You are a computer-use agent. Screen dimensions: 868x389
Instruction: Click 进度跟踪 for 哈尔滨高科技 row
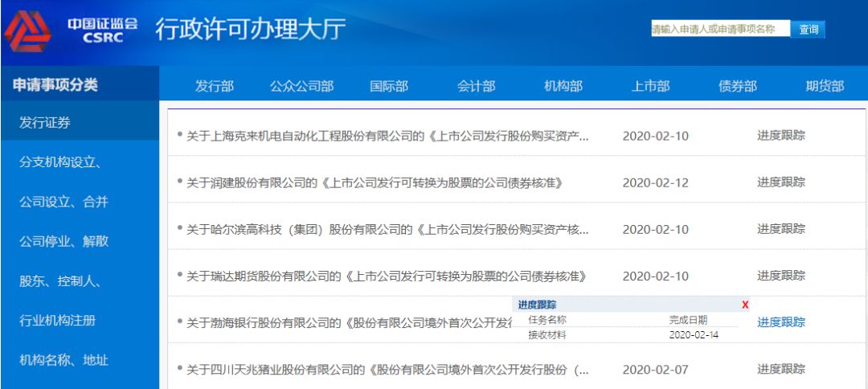point(781,228)
